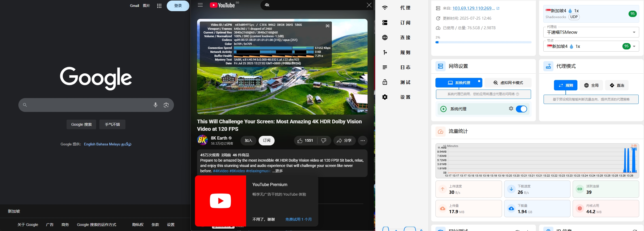
Task: Open 连接 tab in proxy sidebar
Action: pos(402,37)
